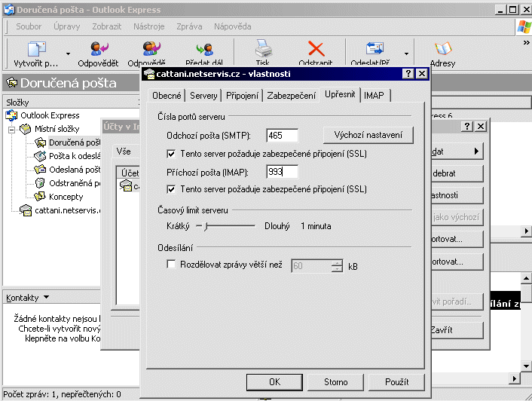Click the Účet column header in accounts list

(x=130, y=173)
